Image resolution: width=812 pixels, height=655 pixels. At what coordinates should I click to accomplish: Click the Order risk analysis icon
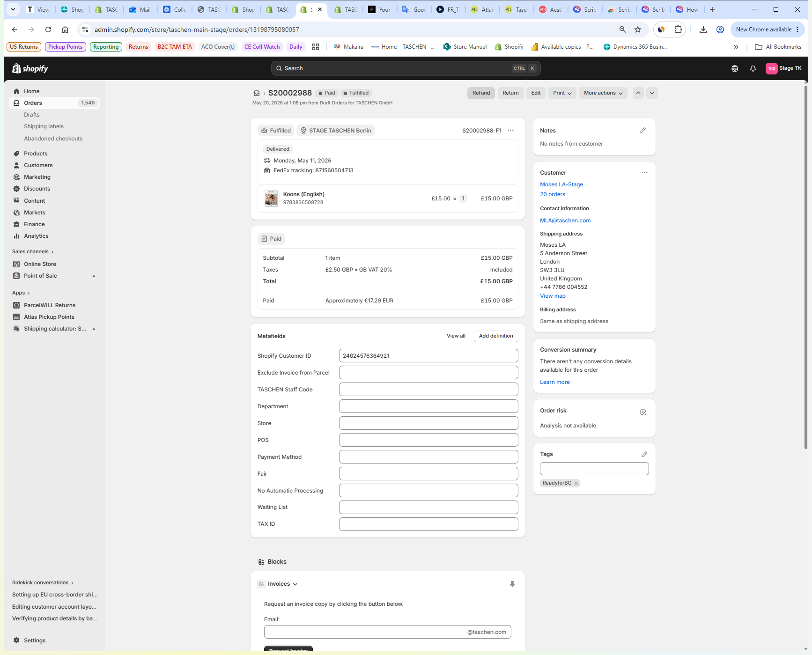(x=643, y=412)
